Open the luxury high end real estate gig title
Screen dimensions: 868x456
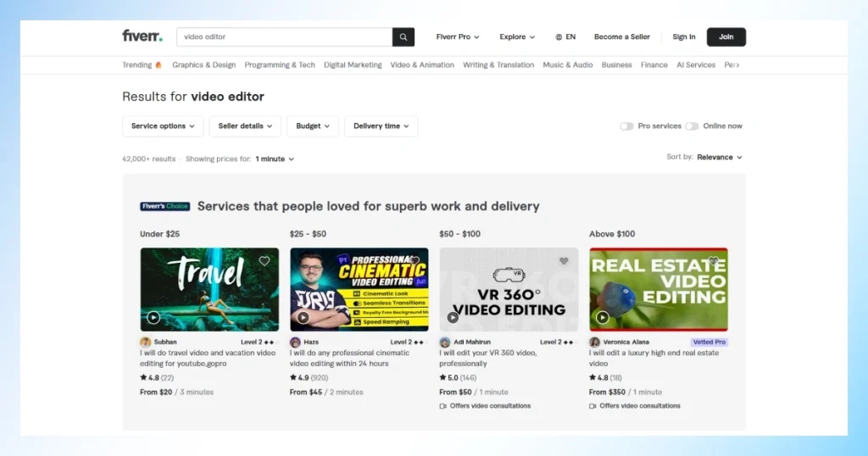click(654, 358)
